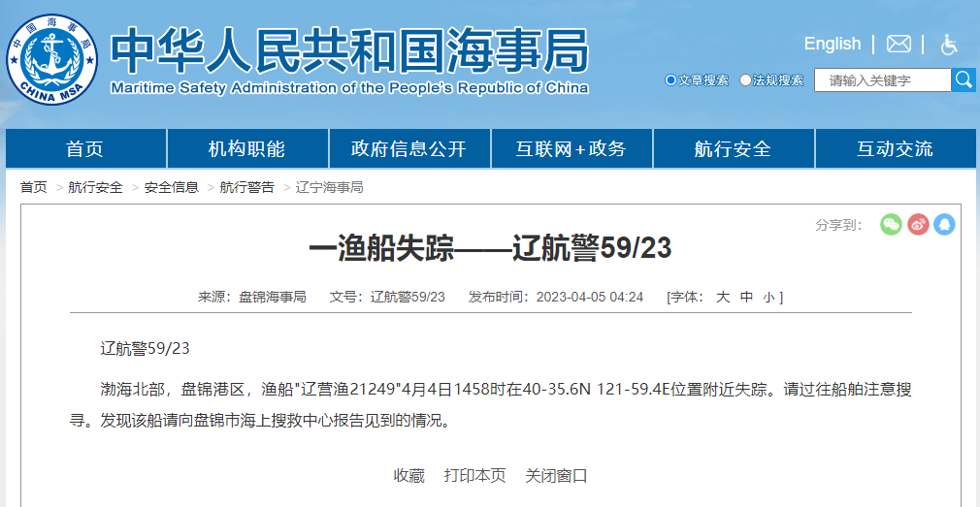Screen dimensions: 980x507
Task: Go to 航行安全 in breadcrumb
Action: (96, 187)
